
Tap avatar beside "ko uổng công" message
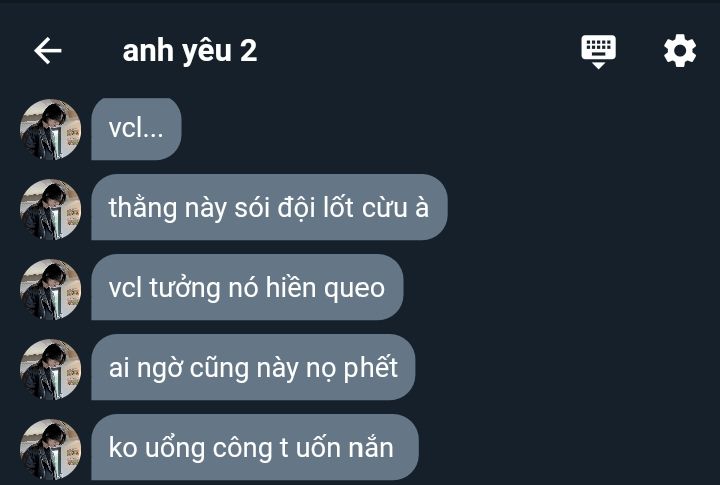(51, 449)
